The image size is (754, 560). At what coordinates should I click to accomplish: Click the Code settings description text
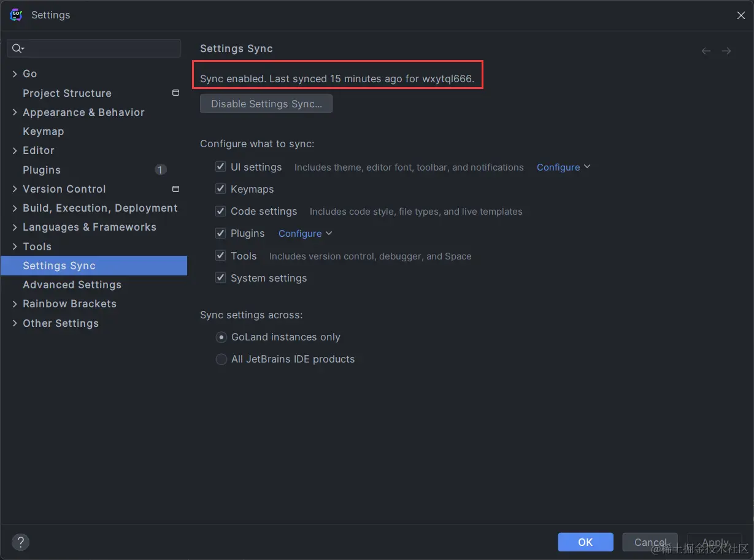click(x=416, y=212)
